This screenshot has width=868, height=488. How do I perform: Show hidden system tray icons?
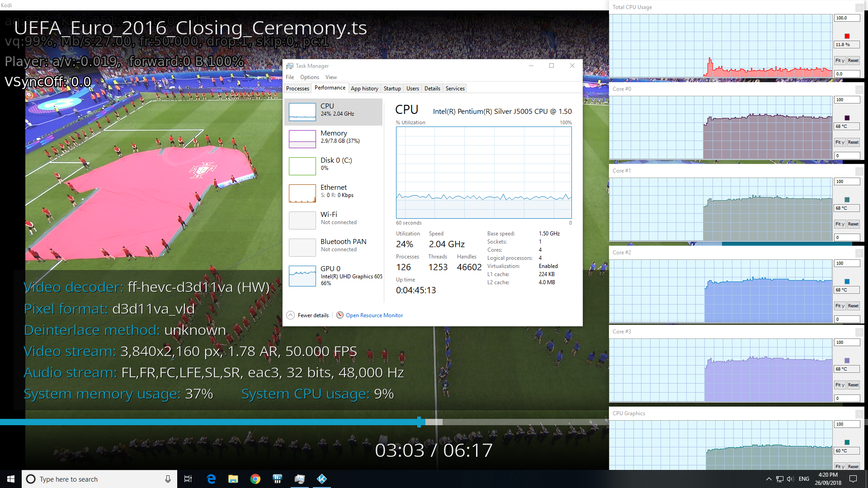click(x=769, y=479)
